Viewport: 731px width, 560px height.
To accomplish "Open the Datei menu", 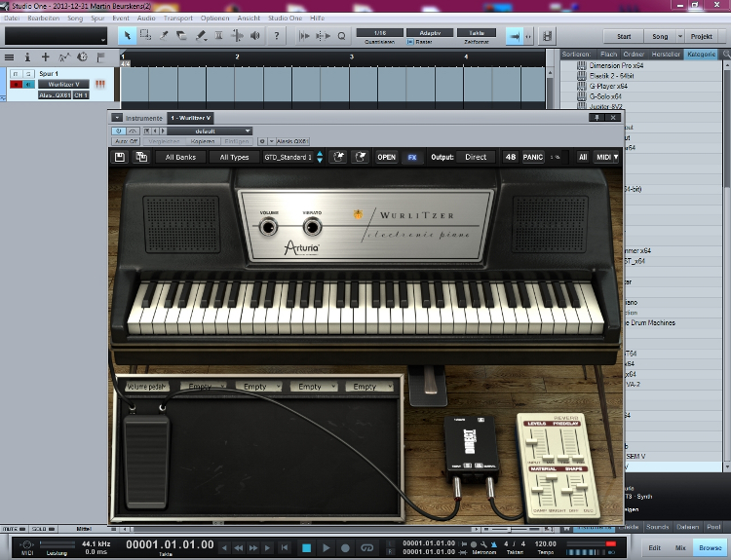I will pyautogui.click(x=12, y=19).
